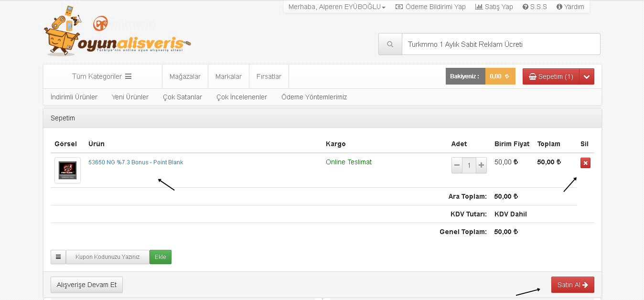
Task: Increase quantity with plus button
Action: click(x=481, y=165)
